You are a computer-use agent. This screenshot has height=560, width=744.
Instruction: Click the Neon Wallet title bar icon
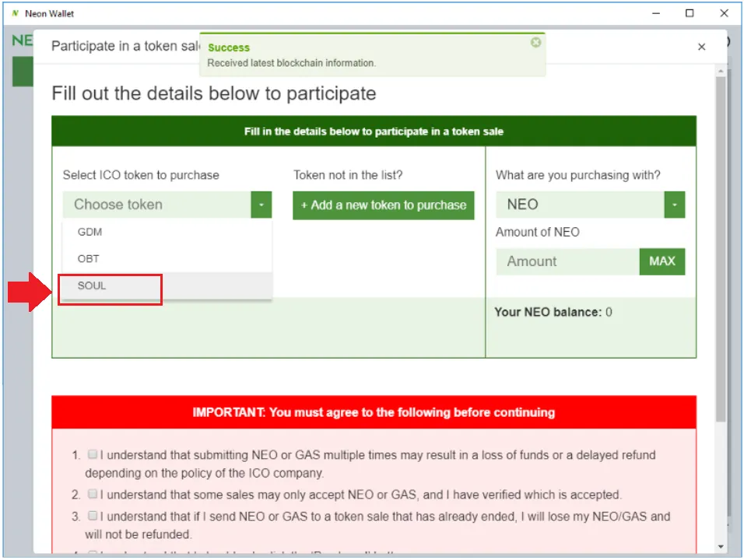[16, 13]
